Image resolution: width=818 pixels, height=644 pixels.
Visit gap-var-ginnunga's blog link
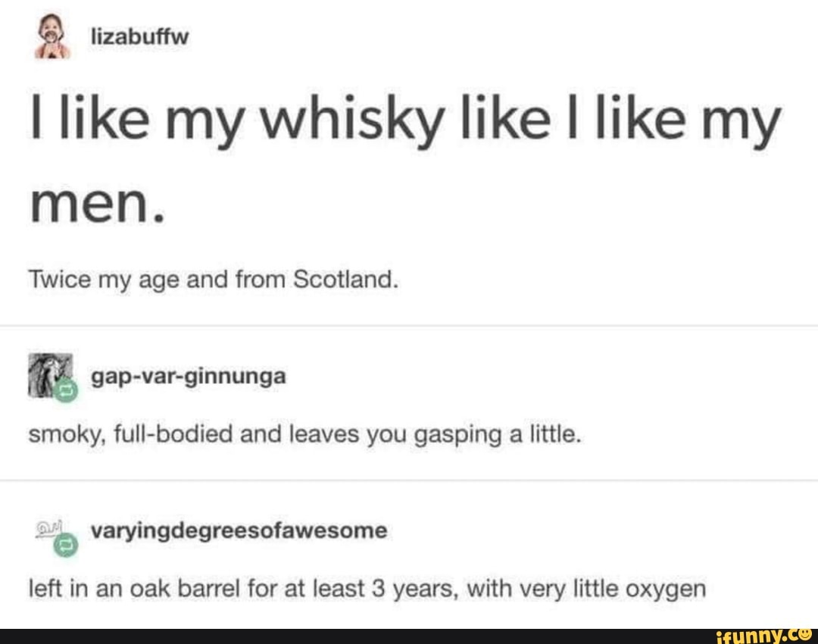[x=189, y=377]
